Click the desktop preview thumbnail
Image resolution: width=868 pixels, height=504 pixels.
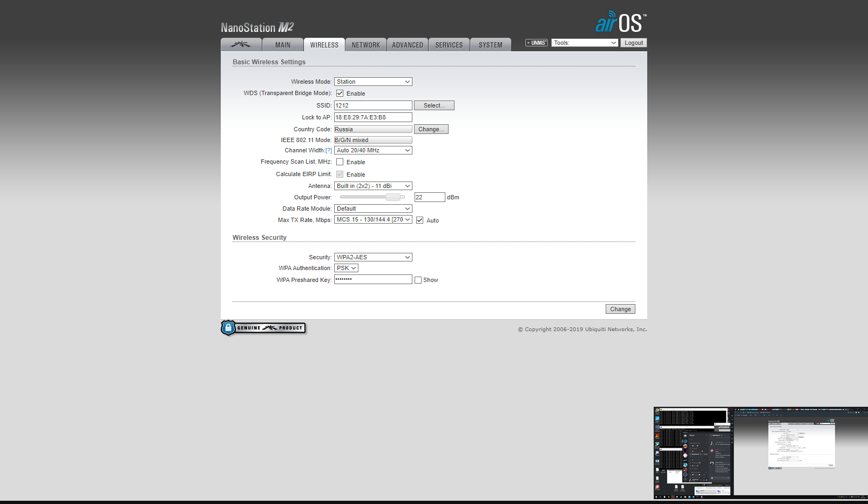click(x=761, y=453)
